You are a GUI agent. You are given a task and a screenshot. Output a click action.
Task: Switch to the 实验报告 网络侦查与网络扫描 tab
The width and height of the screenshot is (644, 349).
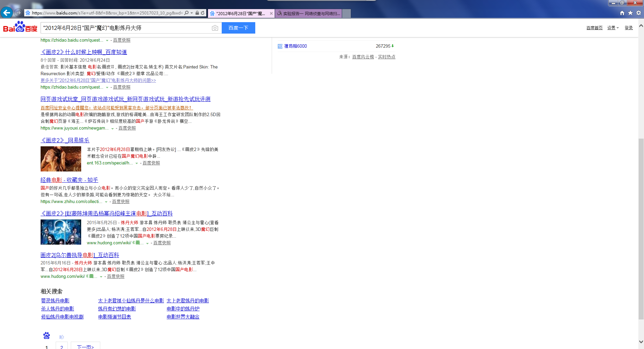[x=309, y=13]
